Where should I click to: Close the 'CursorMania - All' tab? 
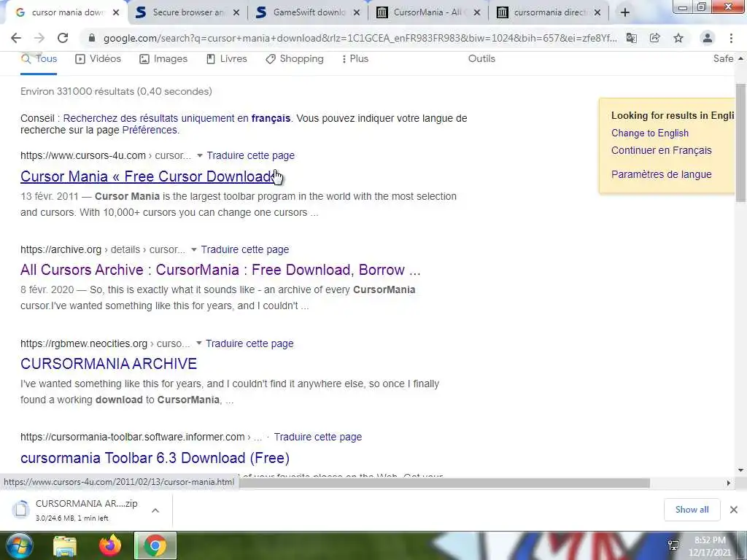point(477,13)
